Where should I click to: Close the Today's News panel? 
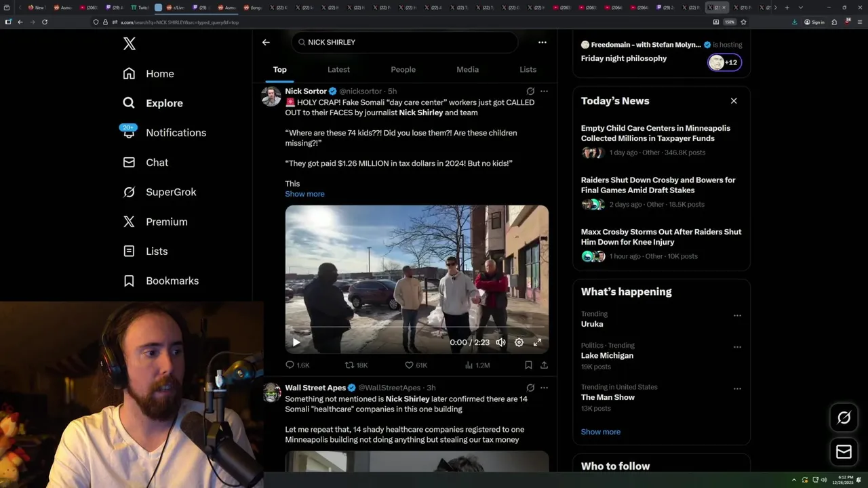(x=733, y=101)
